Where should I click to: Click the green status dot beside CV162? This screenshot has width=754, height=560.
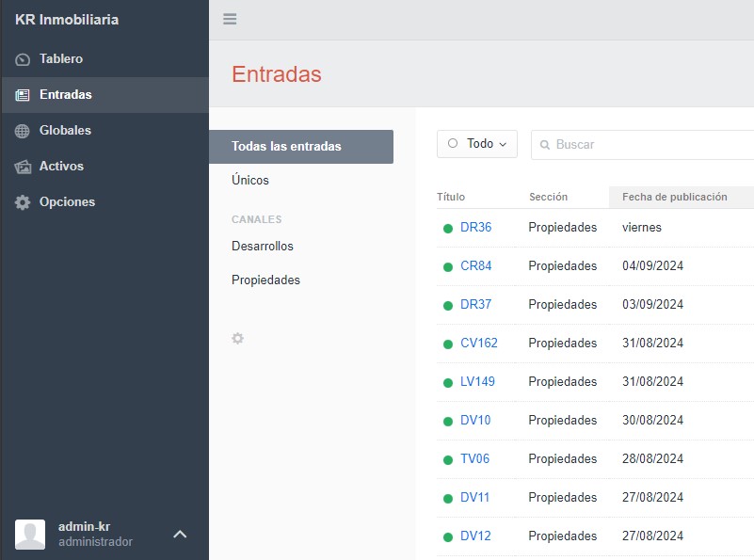point(448,344)
